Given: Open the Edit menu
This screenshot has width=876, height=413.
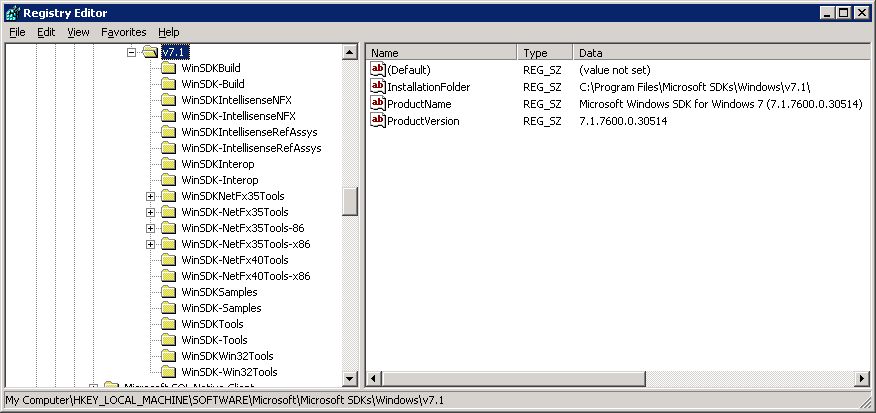Looking at the screenshot, I should 46,32.
